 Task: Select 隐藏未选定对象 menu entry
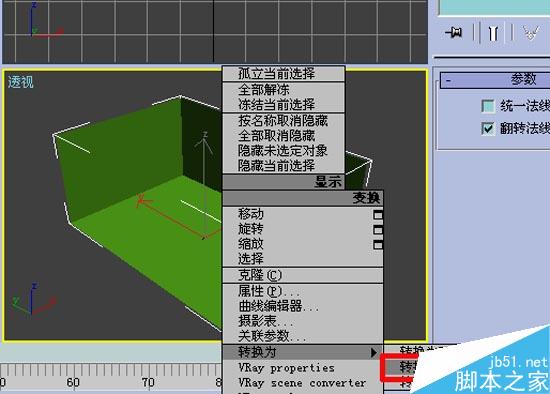point(283,151)
